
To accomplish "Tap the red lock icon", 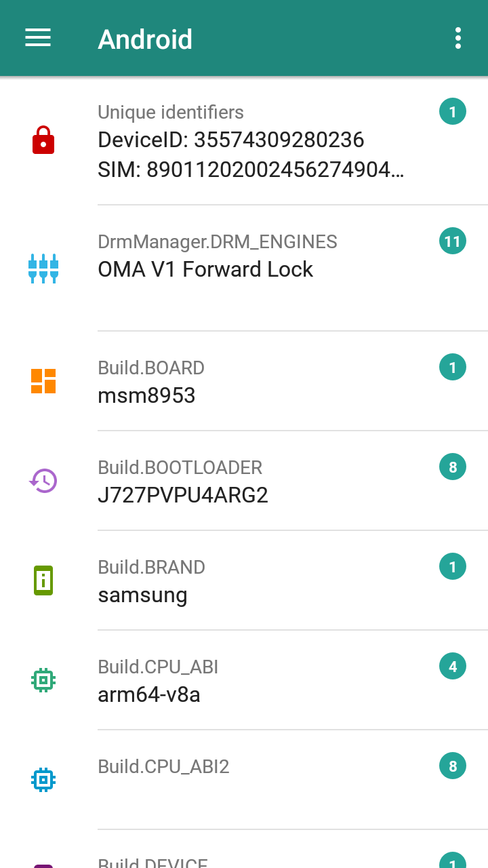I will pyautogui.click(x=43, y=140).
